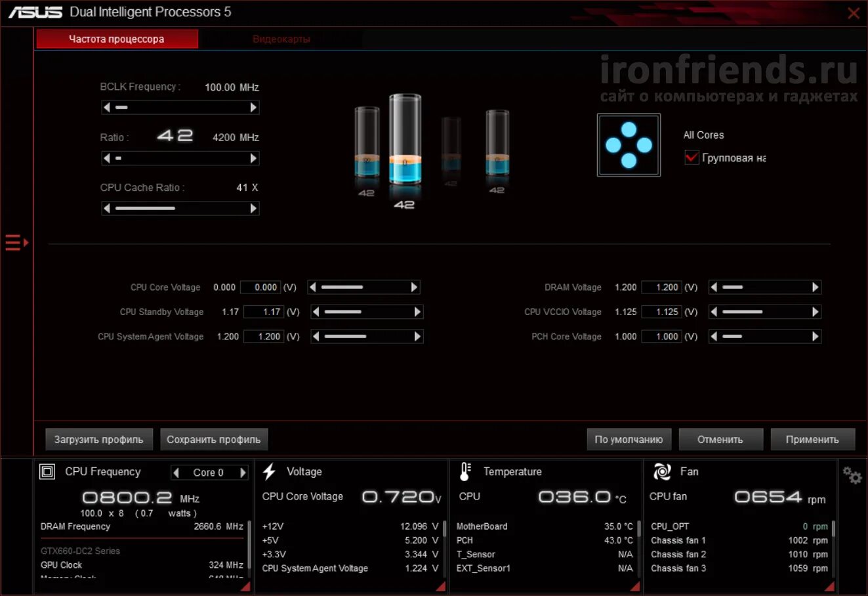Increase CPU Standby Voltage with right arrow
The height and width of the screenshot is (596, 868).
coord(417,312)
